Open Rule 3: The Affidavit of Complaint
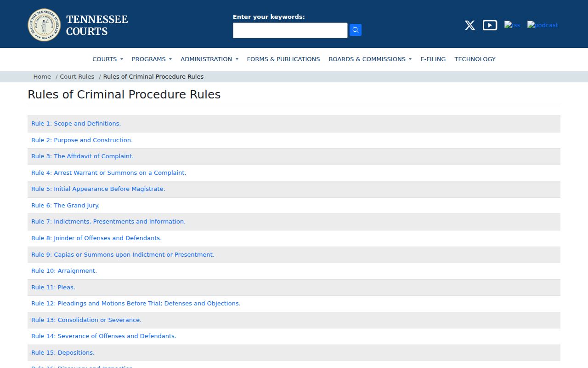Viewport: 588px width, 368px height. [x=82, y=156]
